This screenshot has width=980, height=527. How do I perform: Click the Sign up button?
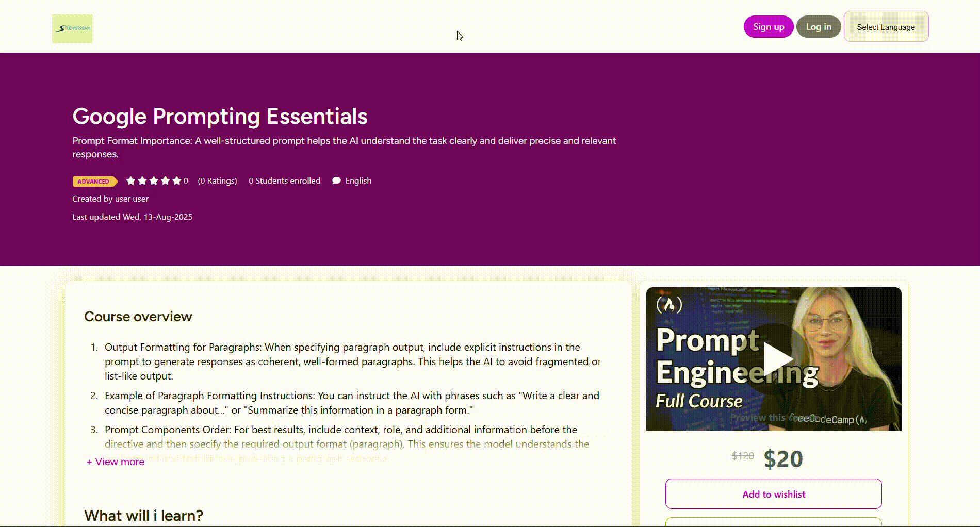click(x=769, y=27)
